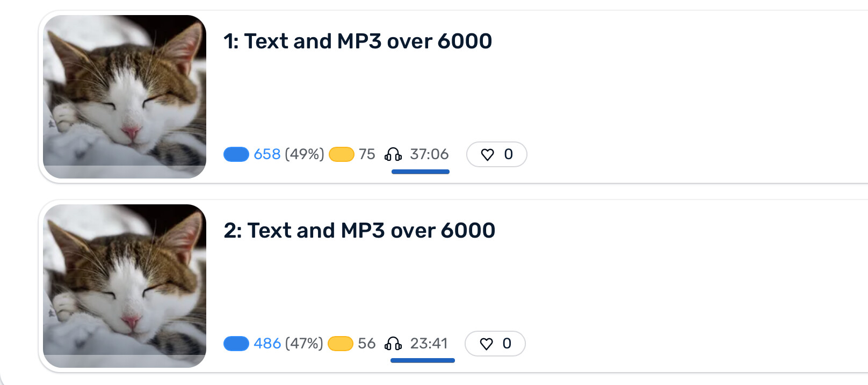868x385 pixels.
Task: Click the headphones icon beside 23:41
Action: coord(393,344)
